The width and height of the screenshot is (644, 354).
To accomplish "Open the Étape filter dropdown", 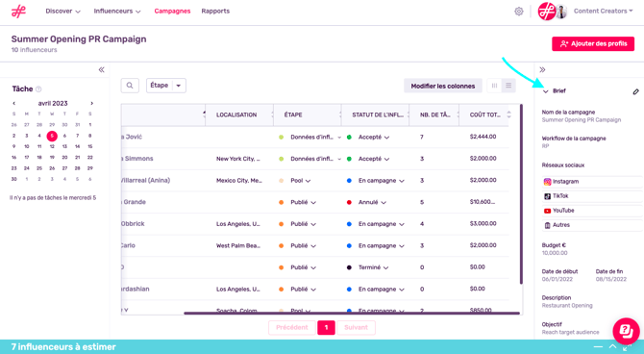I will pyautogui.click(x=166, y=86).
